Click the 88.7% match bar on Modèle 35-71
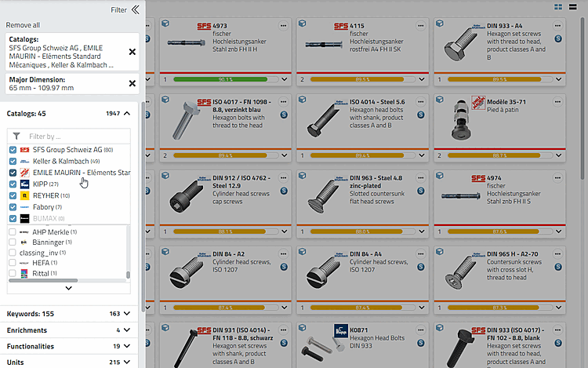 (x=500, y=155)
